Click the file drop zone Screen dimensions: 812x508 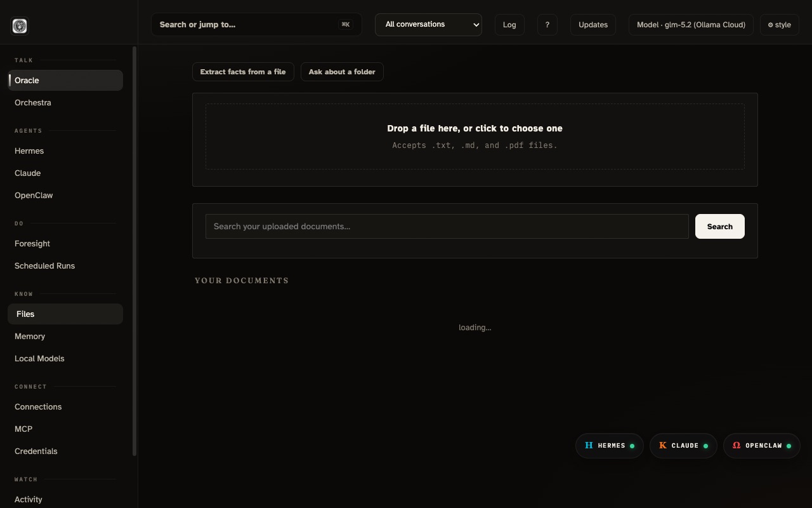(x=475, y=137)
